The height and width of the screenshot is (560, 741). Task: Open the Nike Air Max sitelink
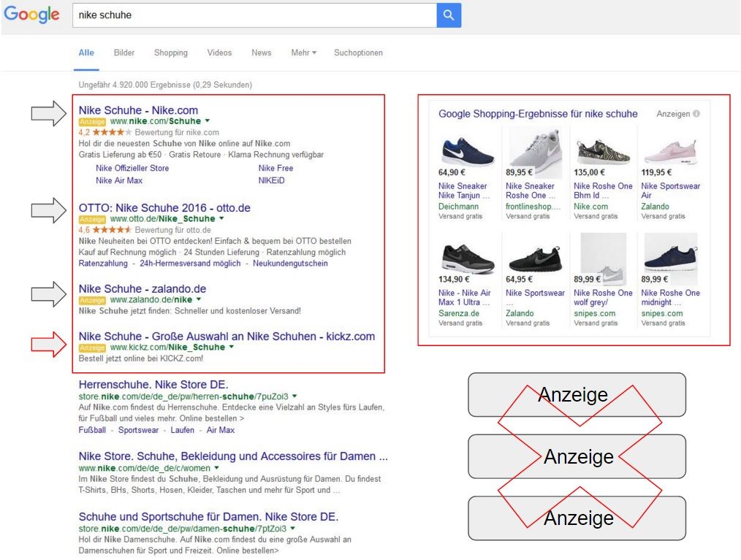coord(119,180)
